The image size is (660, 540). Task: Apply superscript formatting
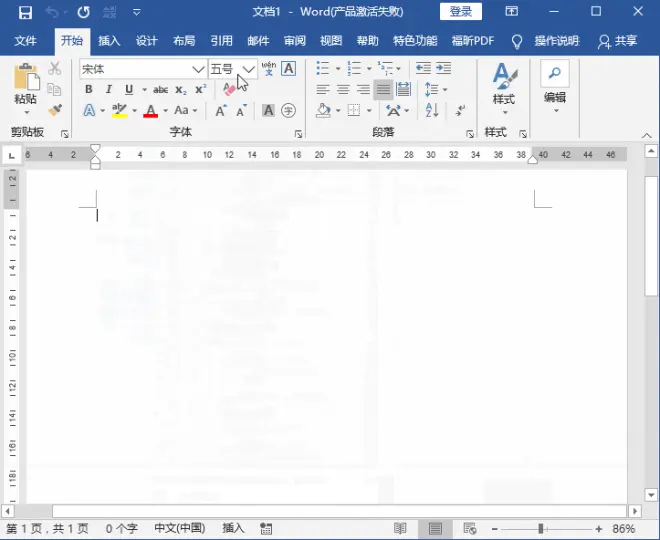coord(200,90)
